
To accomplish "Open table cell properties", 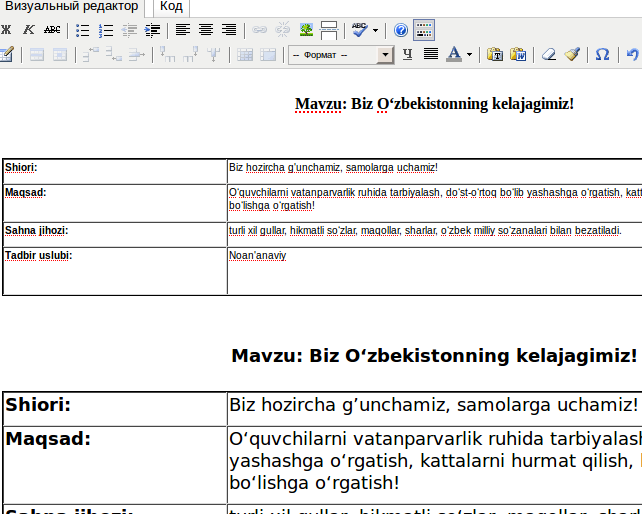I will (60, 55).
